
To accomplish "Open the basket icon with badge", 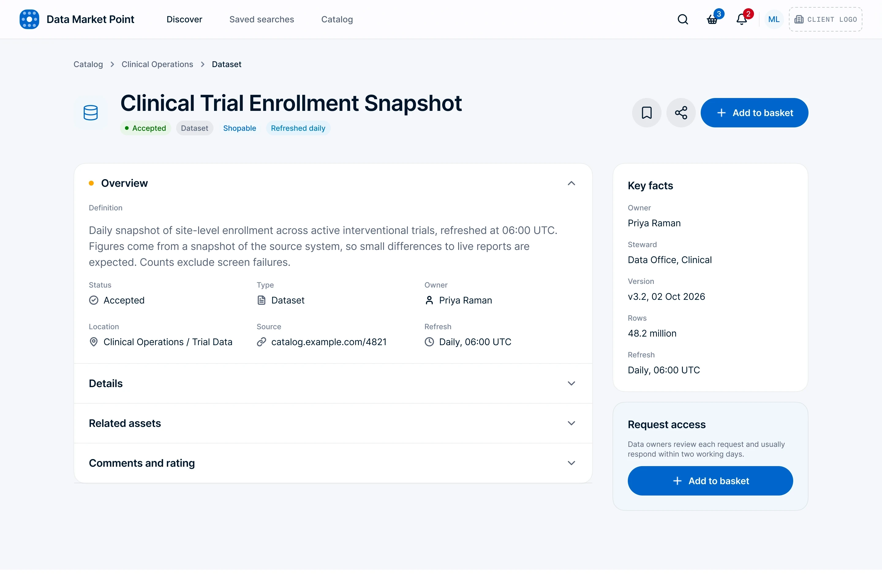I will (x=712, y=19).
